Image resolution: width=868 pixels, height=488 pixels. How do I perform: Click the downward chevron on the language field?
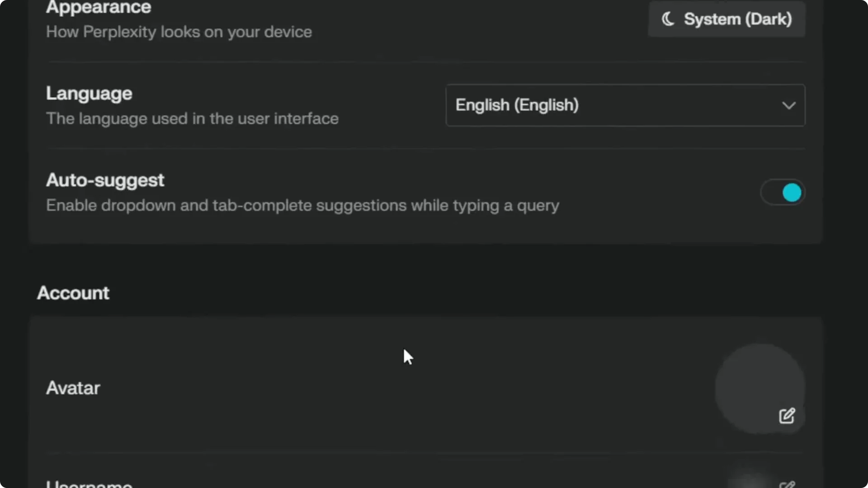pyautogui.click(x=789, y=105)
